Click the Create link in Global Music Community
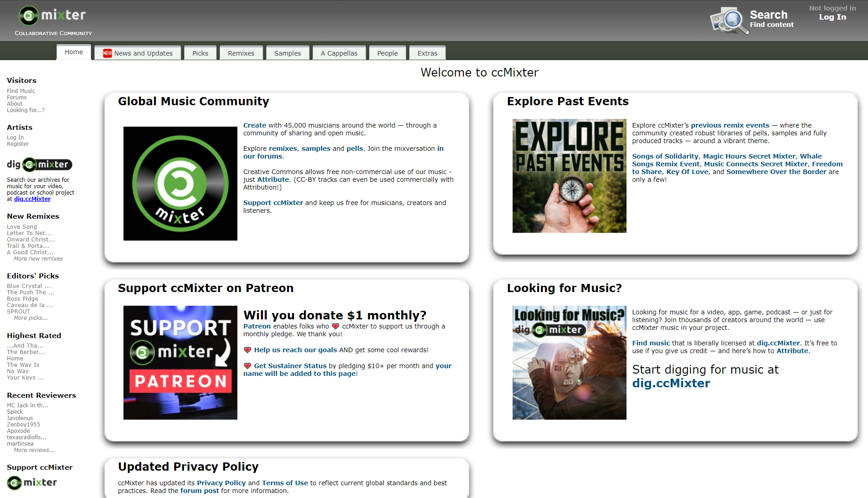 point(255,125)
